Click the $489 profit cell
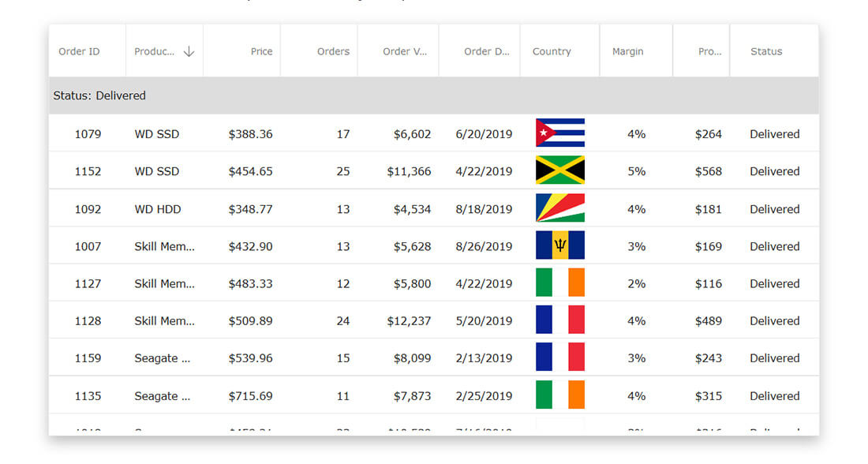Viewport: 868px width, 464px height. click(708, 321)
